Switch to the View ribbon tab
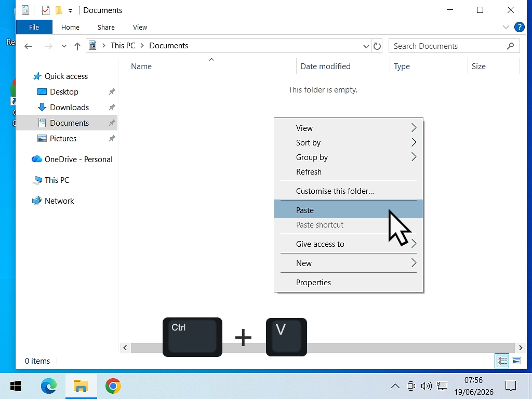 pyautogui.click(x=140, y=27)
